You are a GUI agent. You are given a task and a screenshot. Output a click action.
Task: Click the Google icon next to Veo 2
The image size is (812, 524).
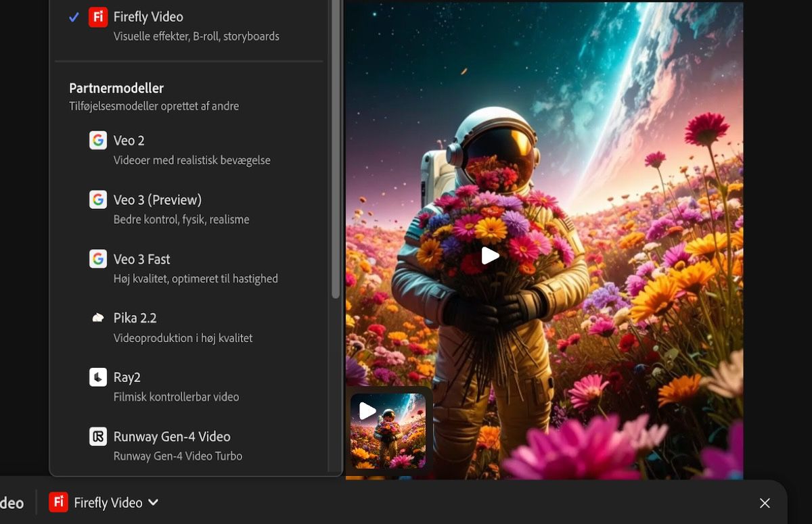pos(98,141)
